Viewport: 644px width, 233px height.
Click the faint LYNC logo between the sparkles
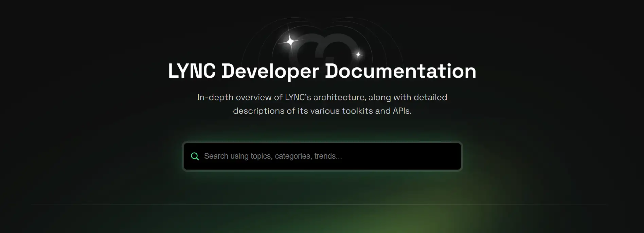click(327, 47)
